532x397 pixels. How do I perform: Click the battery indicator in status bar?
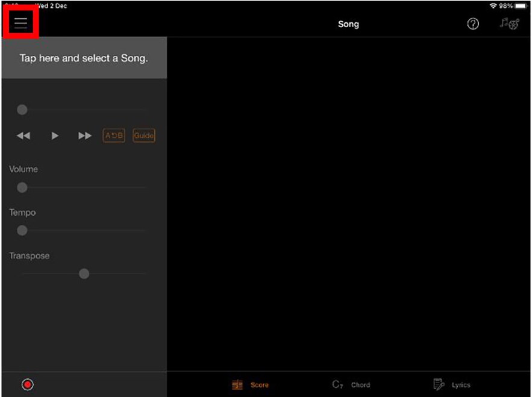pos(521,5)
